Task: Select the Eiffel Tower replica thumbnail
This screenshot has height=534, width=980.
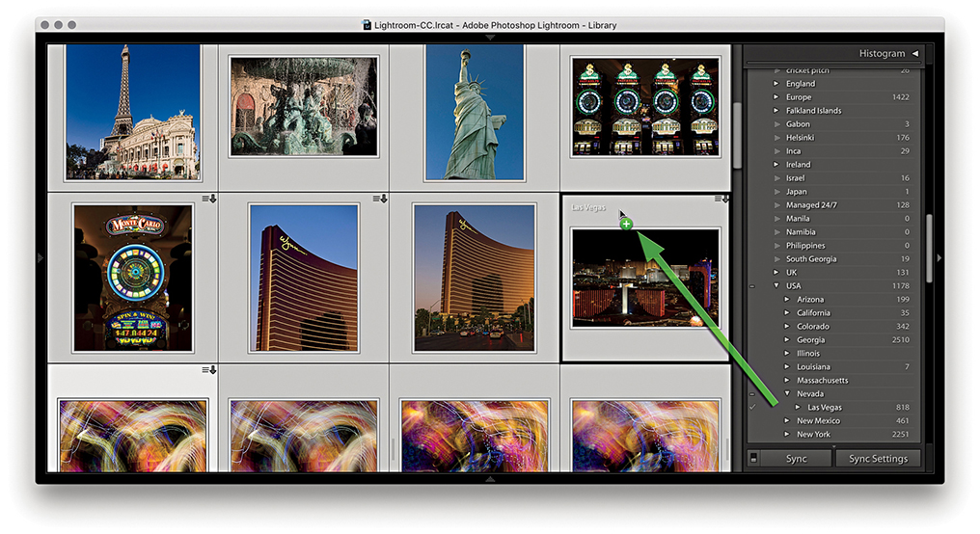Action: click(133, 113)
